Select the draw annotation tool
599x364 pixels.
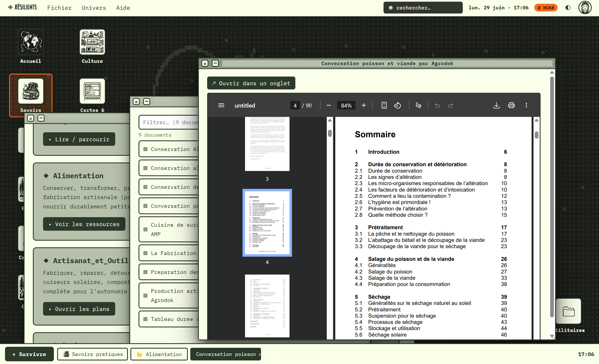(x=418, y=105)
